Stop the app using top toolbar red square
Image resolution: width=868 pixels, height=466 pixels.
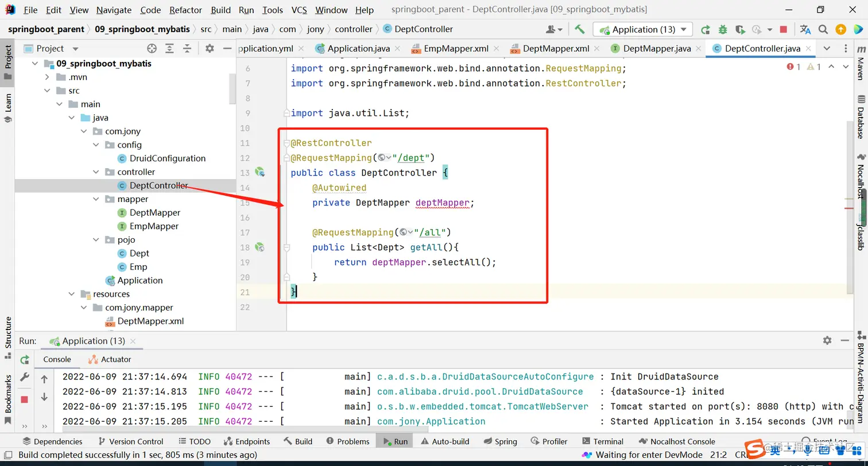click(784, 29)
